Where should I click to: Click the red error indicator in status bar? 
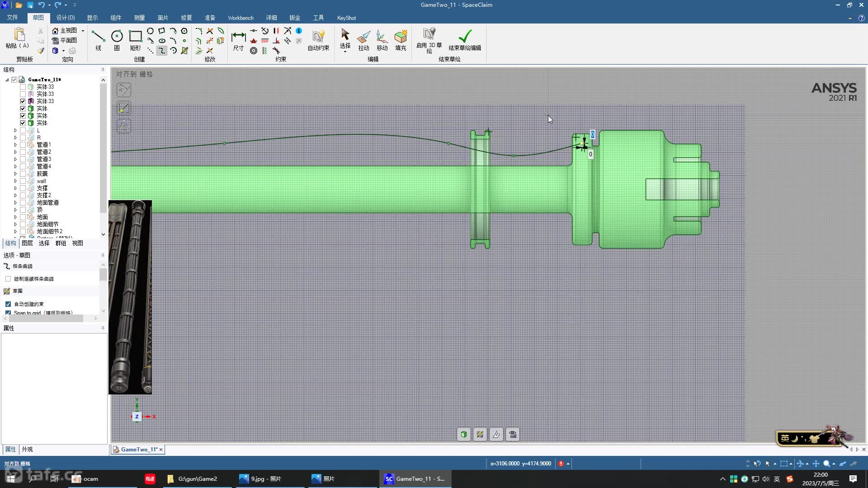tap(561, 464)
